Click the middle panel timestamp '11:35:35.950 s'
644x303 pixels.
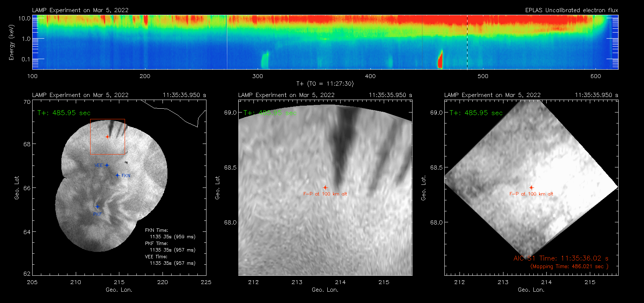(391, 95)
